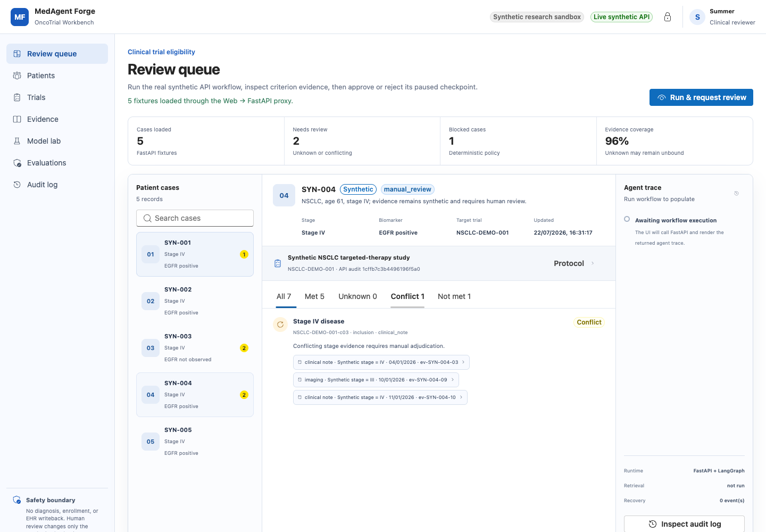Click the 04 case number tile in header

[x=284, y=195]
